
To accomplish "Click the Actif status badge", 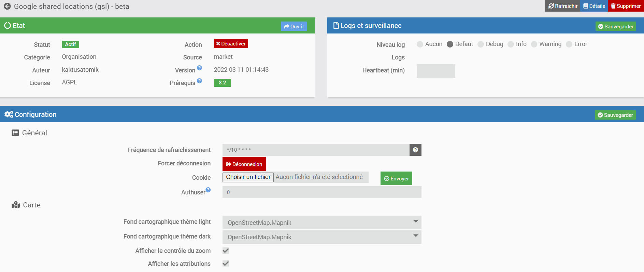I will [x=71, y=44].
